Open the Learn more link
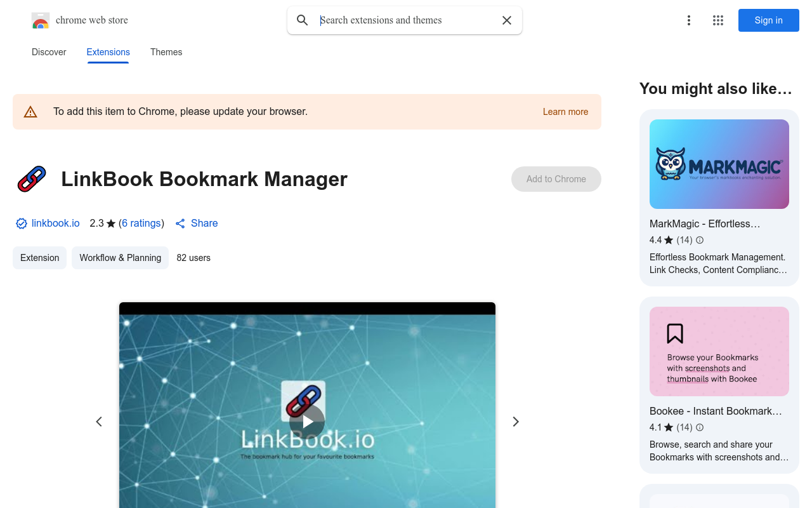This screenshot has width=812, height=508. 565,112
